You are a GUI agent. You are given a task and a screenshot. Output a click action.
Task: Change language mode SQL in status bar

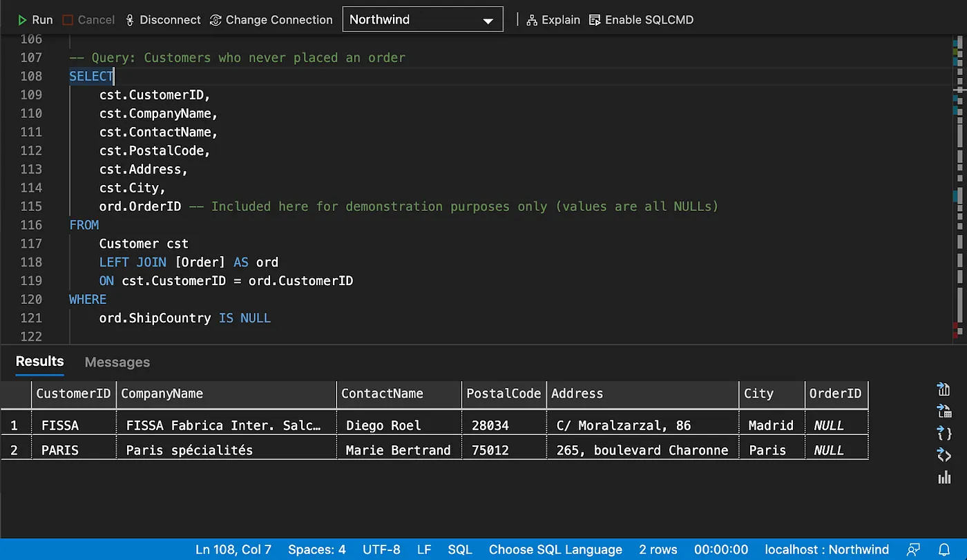[460, 550]
